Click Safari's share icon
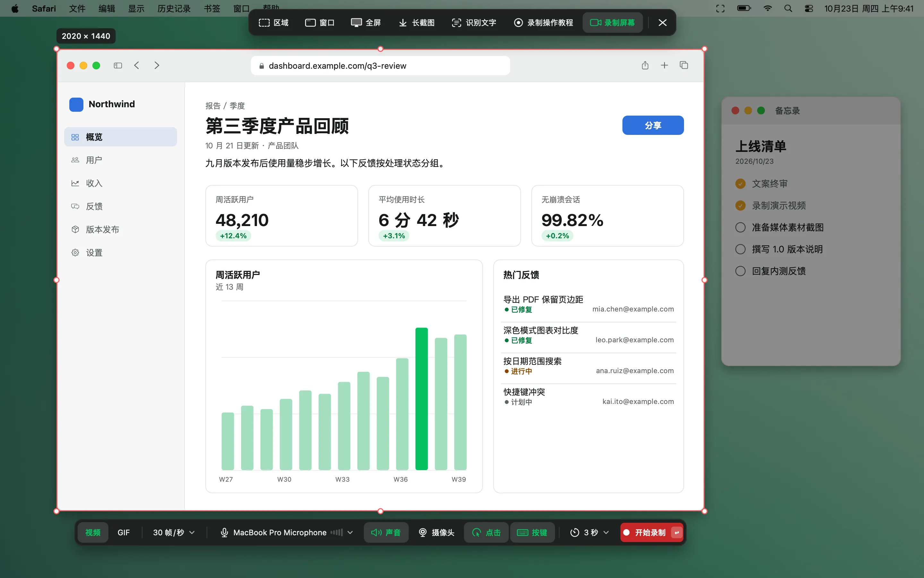This screenshot has width=924, height=578. click(645, 66)
